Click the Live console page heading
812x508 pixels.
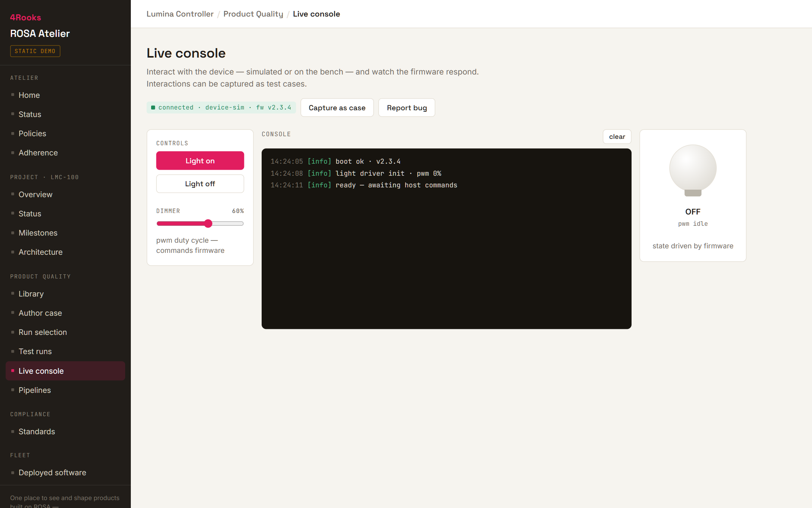coord(186,53)
